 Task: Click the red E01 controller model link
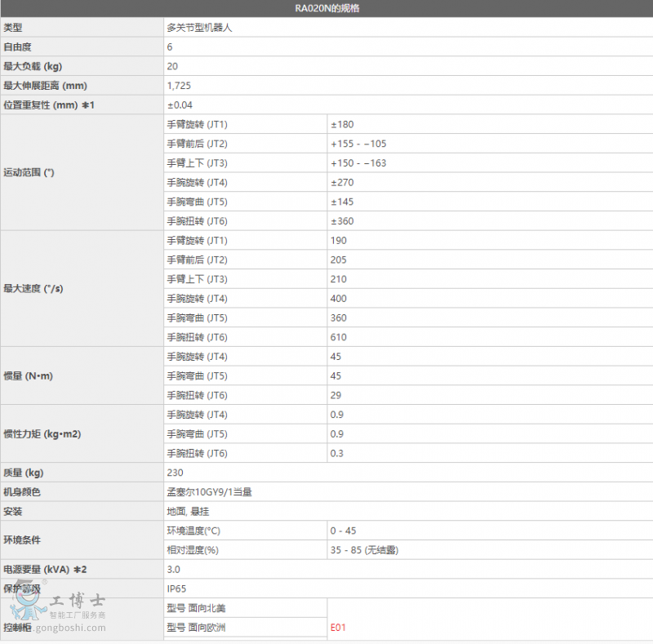339,628
